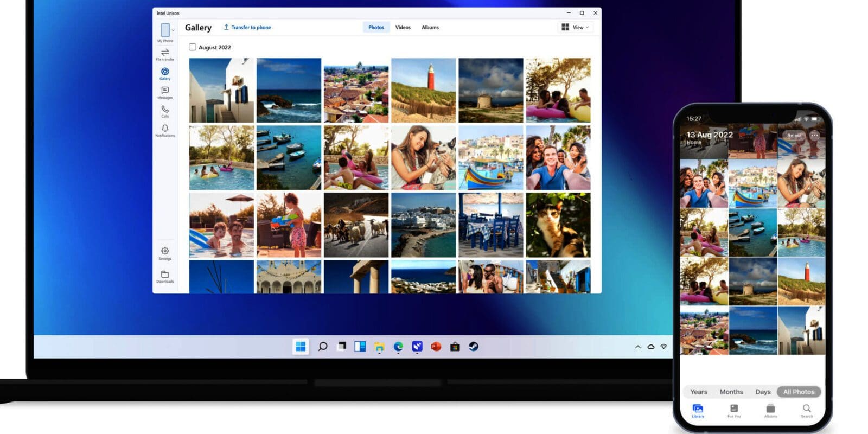Select the Gallery icon in sidebar
The height and width of the screenshot is (434, 868).
[x=165, y=72]
